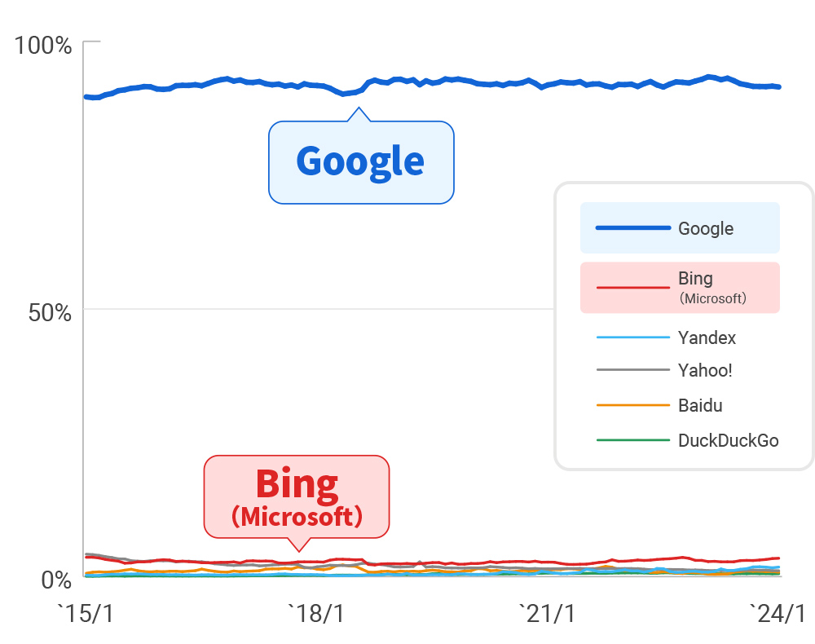
Task: Select the Google entry text in legend
Action: 706,228
